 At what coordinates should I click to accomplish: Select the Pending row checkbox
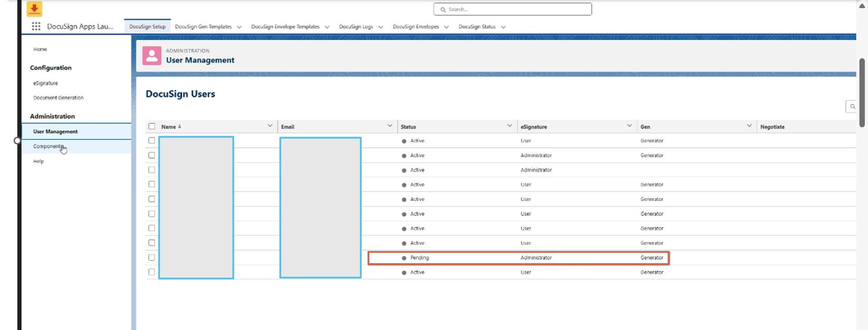click(x=152, y=257)
